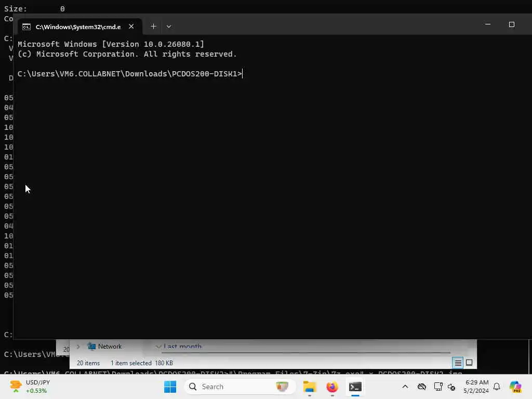The image size is (532, 399).
Task: Expand the Network tree item in File Explorer
Action: (78, 347)
